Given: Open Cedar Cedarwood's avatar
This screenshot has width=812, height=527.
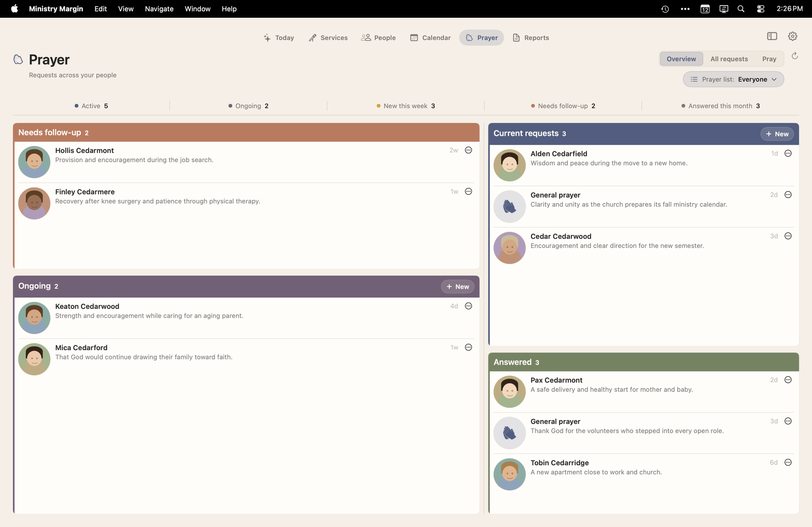Looking at the screenshot, I should click(x=509, y=248).
